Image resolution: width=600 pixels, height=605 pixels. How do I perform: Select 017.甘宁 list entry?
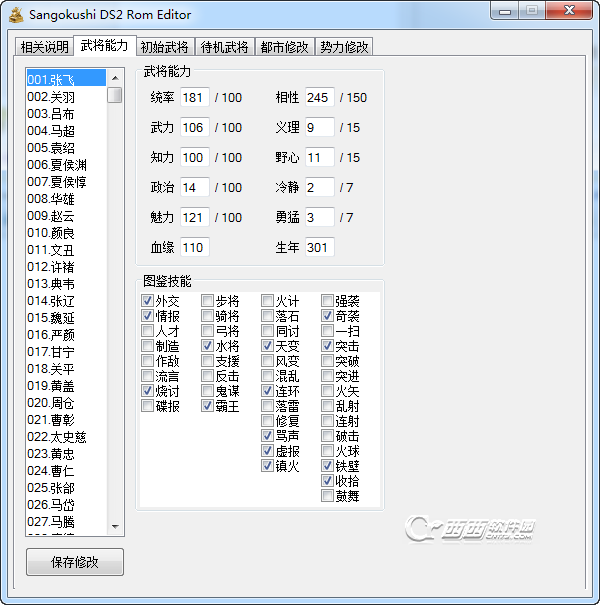(66, 352)
